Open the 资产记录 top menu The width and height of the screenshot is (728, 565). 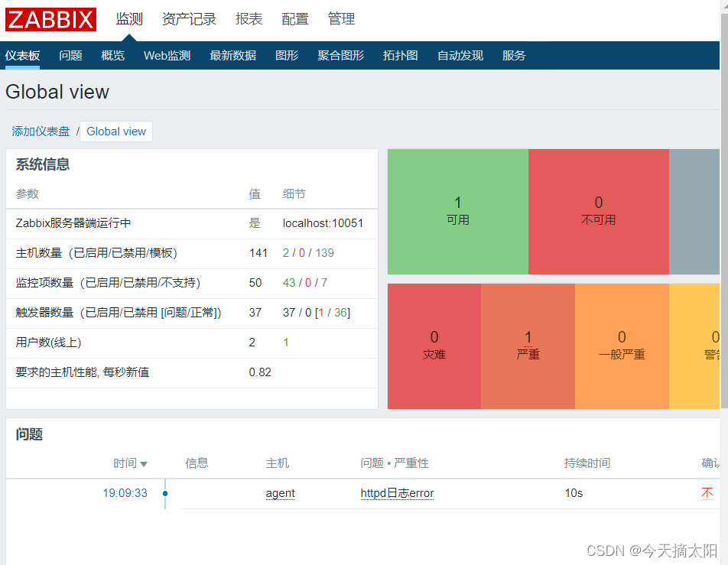pos(189,19)
